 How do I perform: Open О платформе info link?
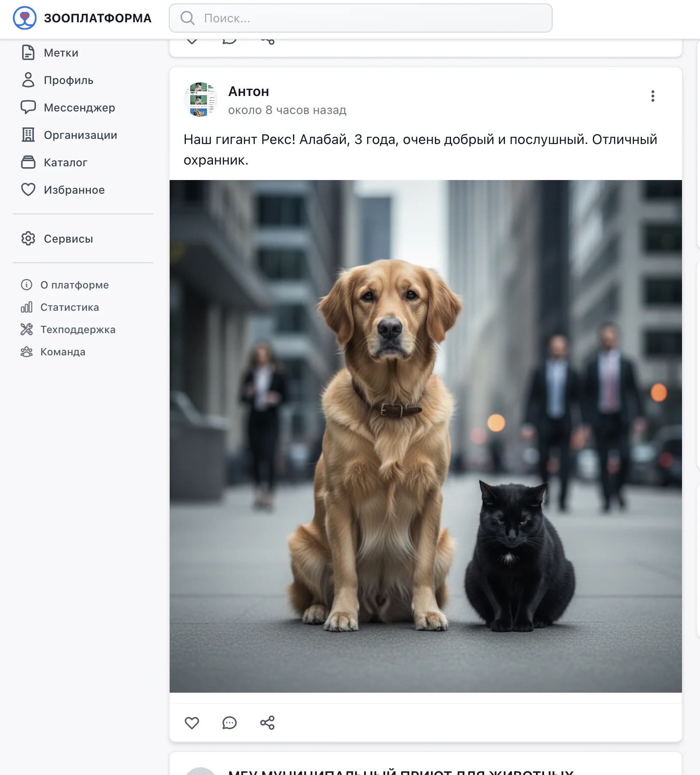coord(74,285)
